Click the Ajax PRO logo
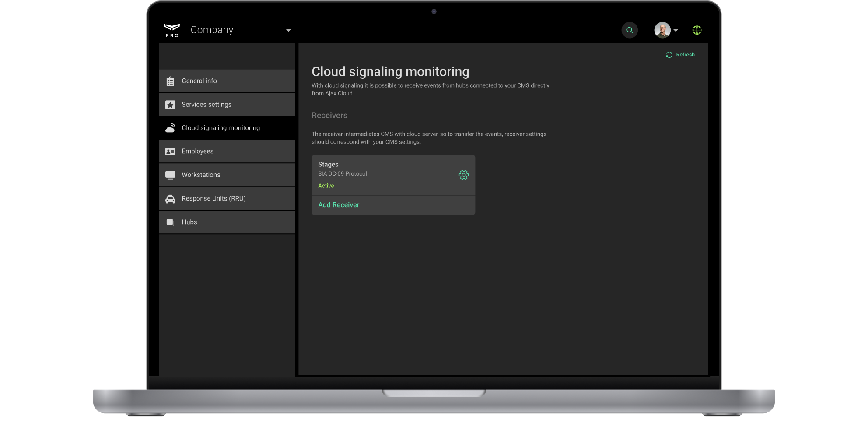 [x=172, y=30]
